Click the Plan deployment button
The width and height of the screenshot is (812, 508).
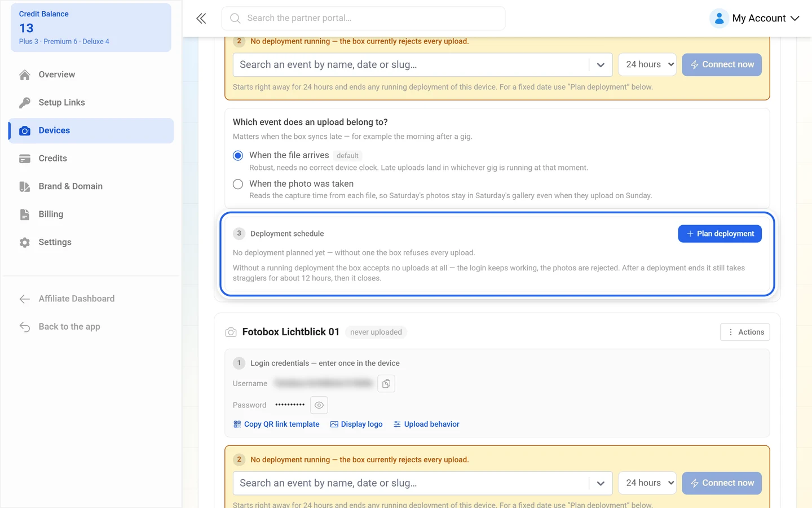coord(720,234)
